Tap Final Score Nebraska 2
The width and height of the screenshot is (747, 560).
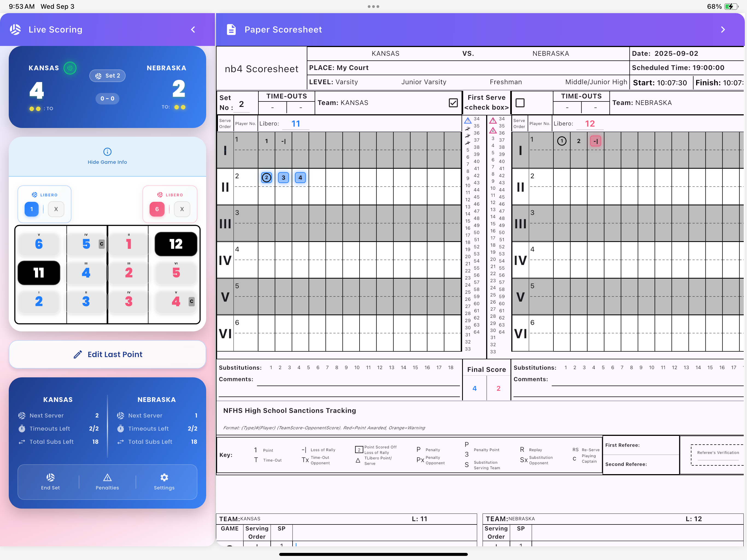[x=498, y=389]
